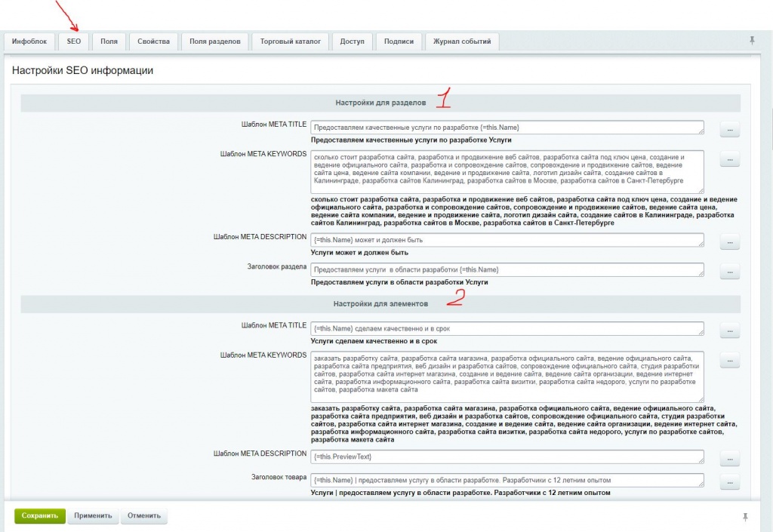Select the Подписи tab
This screenshot has width=773, height=532.
pos(399,42)
